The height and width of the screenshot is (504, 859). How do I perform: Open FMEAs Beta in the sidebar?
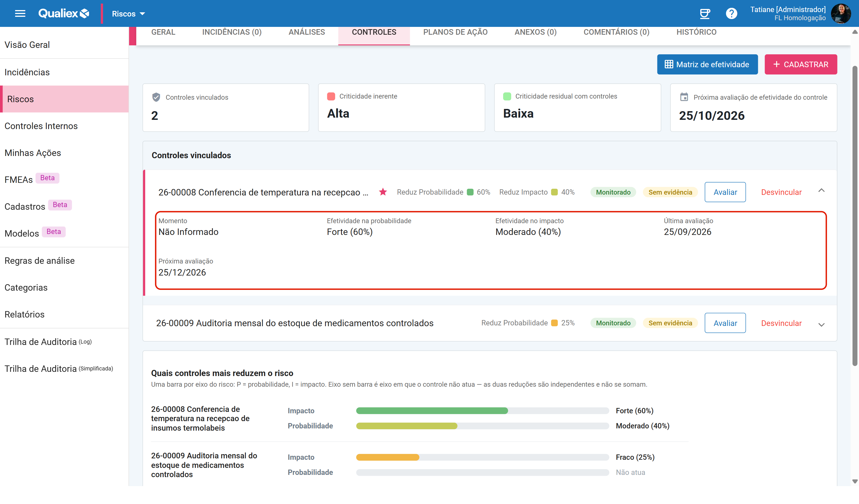coord(64,179)
